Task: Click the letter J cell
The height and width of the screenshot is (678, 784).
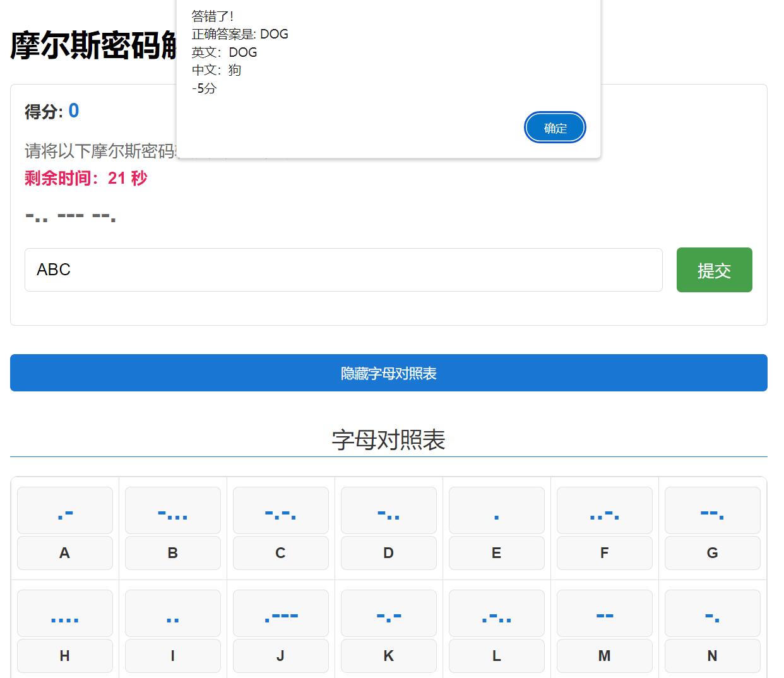Action: pyautogui.click(x=281, y=656)
